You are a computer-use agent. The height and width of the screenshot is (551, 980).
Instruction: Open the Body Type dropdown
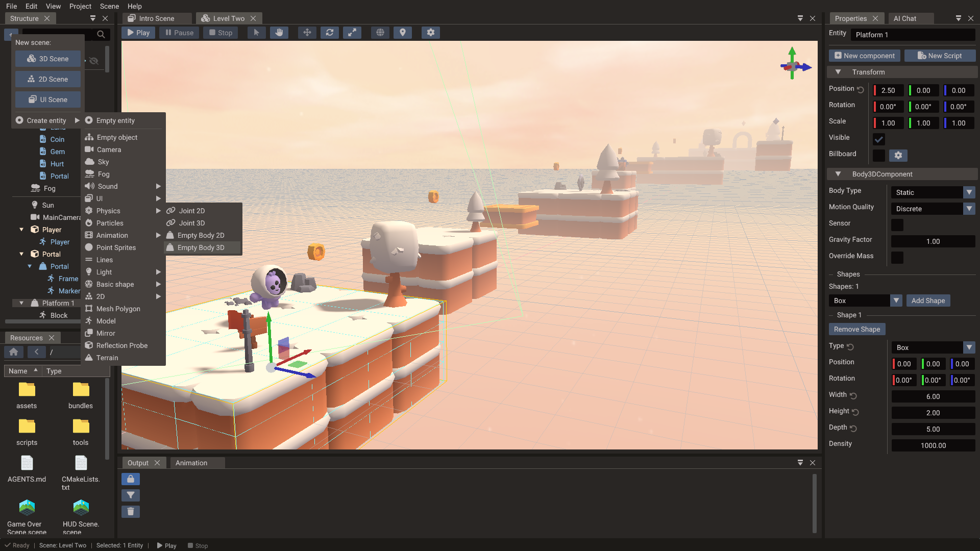point(933,192)
